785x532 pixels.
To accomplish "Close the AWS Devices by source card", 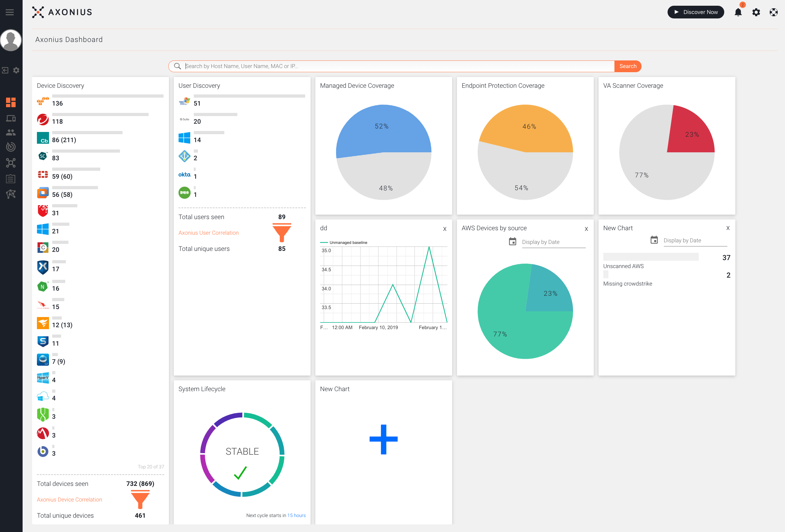I will click(x=586, y=229).
